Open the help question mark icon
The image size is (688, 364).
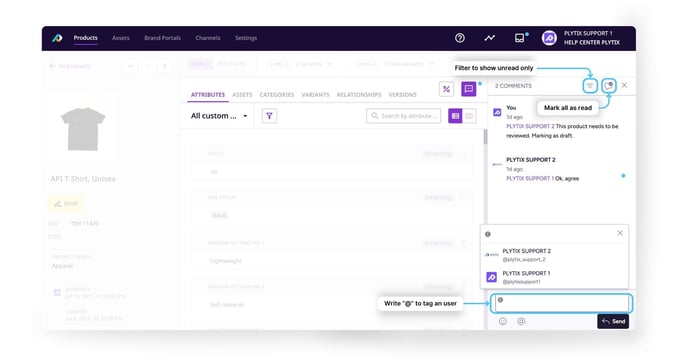point(459,38)
